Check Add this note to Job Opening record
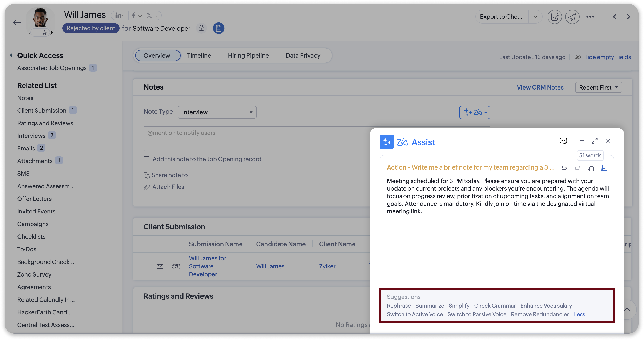The height and width of the screenshot is (340, 644). click(x=146, y=159)
